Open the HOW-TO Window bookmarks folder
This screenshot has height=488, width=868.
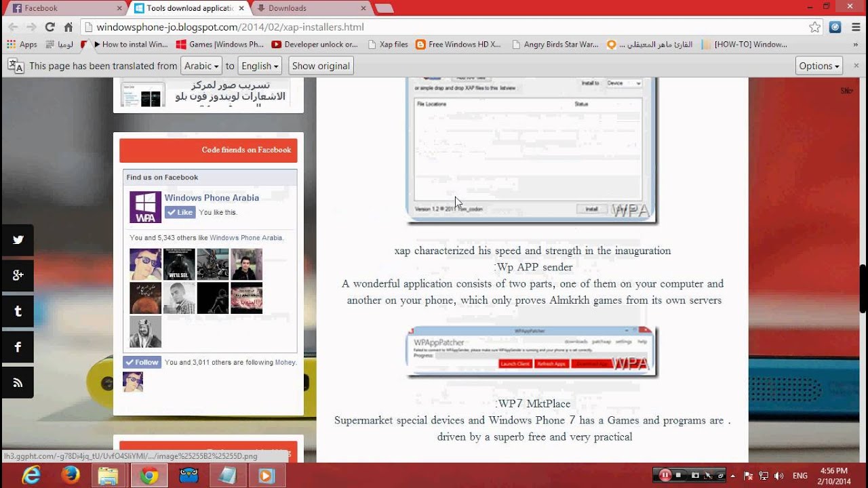click(x=745, y=45)
